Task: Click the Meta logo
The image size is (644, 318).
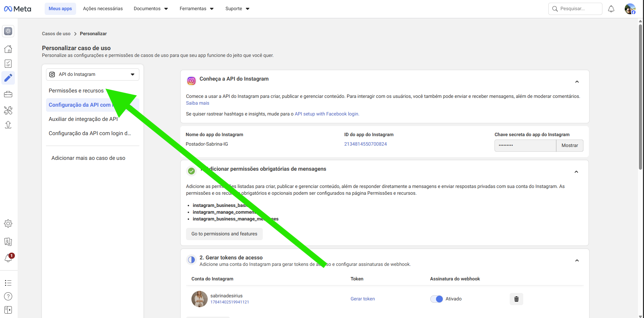Action: (18, 9)
